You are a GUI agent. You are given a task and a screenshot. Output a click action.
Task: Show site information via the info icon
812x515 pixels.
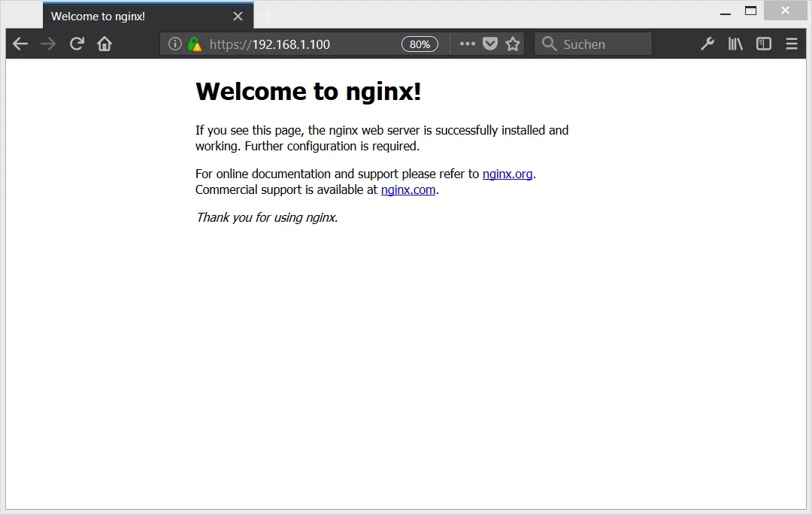click(175, 44)
